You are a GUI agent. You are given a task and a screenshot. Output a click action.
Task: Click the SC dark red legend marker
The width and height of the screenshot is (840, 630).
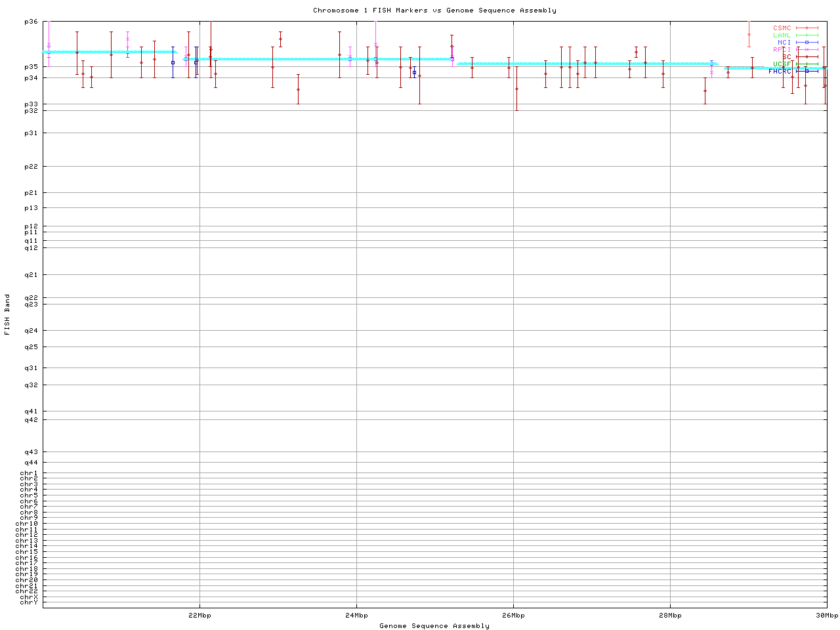[807, 57]
